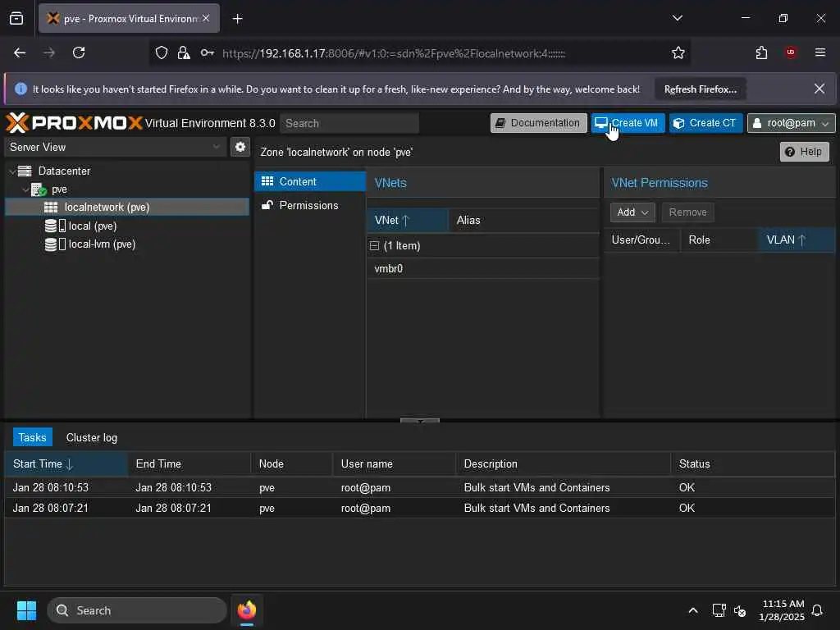Click the Datacenter server icon
This screenshot has height=630, width=840.
pyautogui.click(x=25, y=171)
